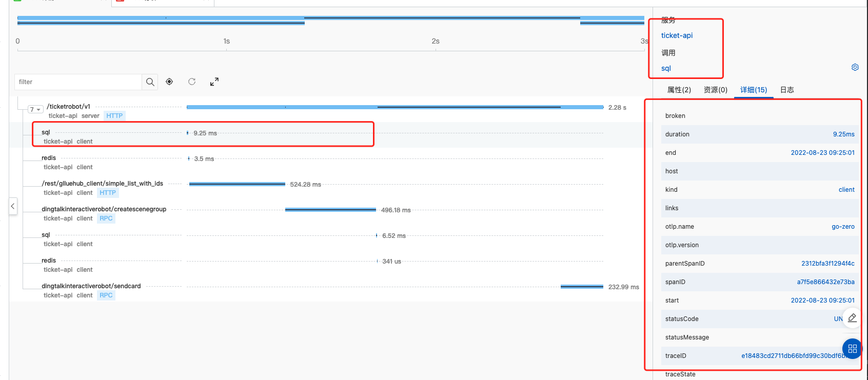Click the 496.18 ms duration bar

[x=330, y=210]
